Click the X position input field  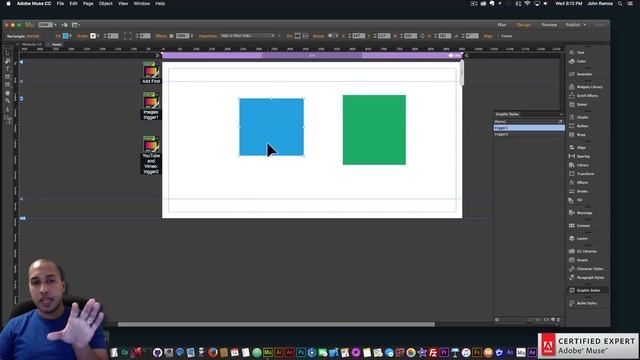359,36
